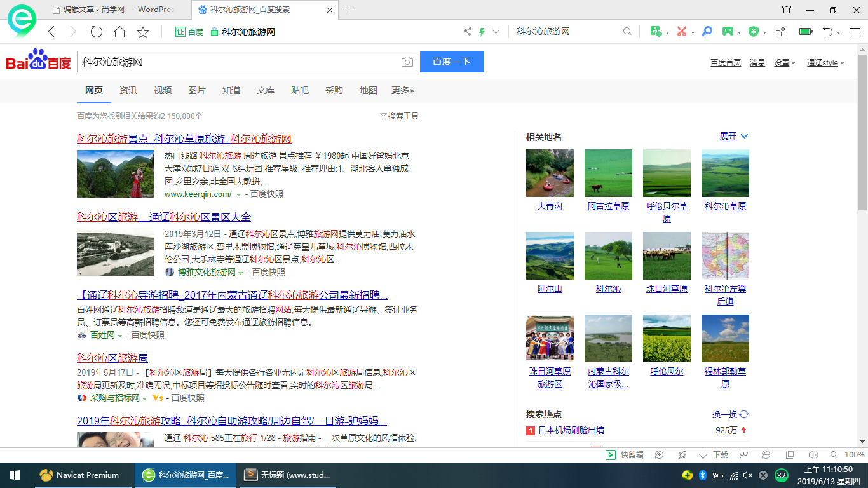
Task: Expand the address bar dropdown chevron
Action: (496, 32)
